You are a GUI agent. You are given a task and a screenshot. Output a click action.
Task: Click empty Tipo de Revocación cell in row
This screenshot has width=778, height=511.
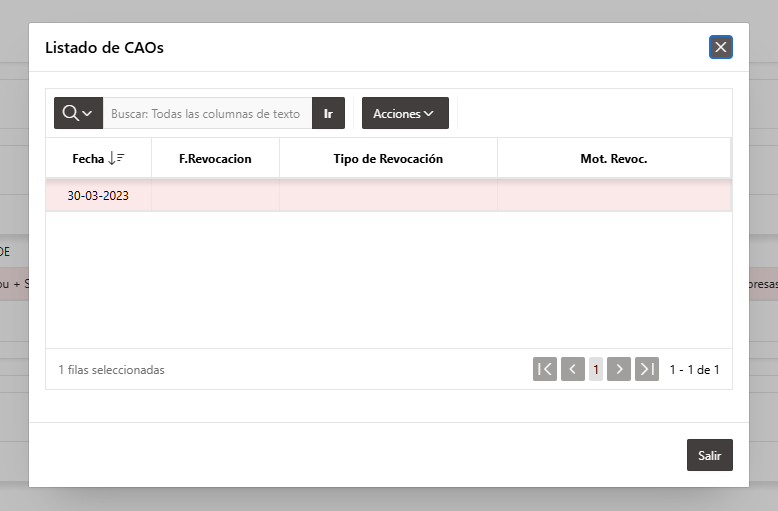point(388,195)
